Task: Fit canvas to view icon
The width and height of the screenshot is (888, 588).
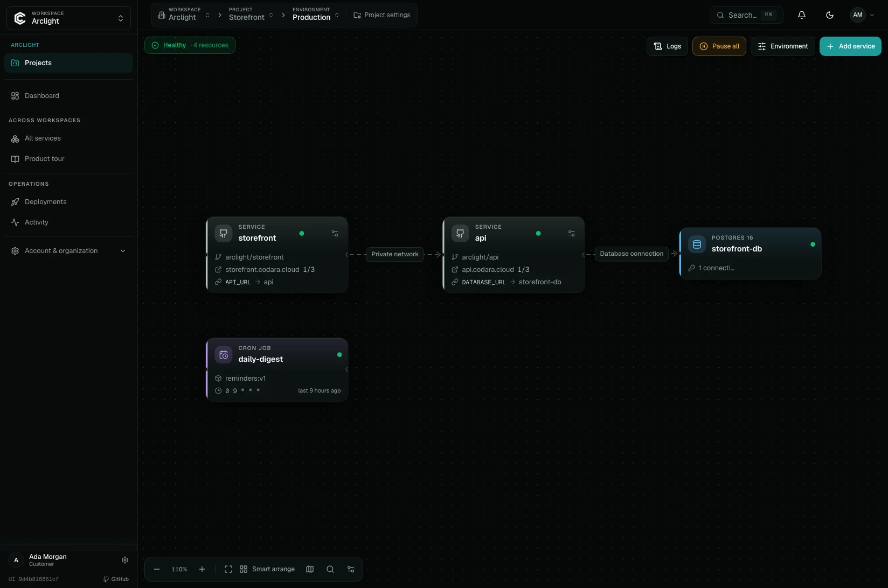Action: [228, 569]
